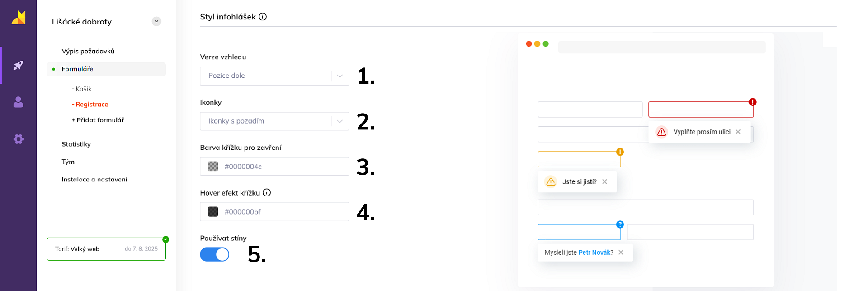Click the Barva křížku color swatch

pyautogui.click(x=213, y=167)
